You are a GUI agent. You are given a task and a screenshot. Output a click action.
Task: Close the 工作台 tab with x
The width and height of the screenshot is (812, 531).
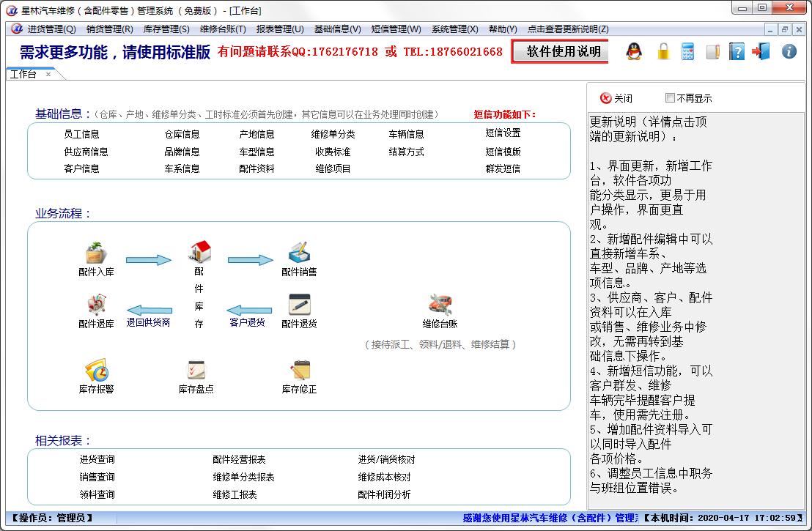pos(48,74)
